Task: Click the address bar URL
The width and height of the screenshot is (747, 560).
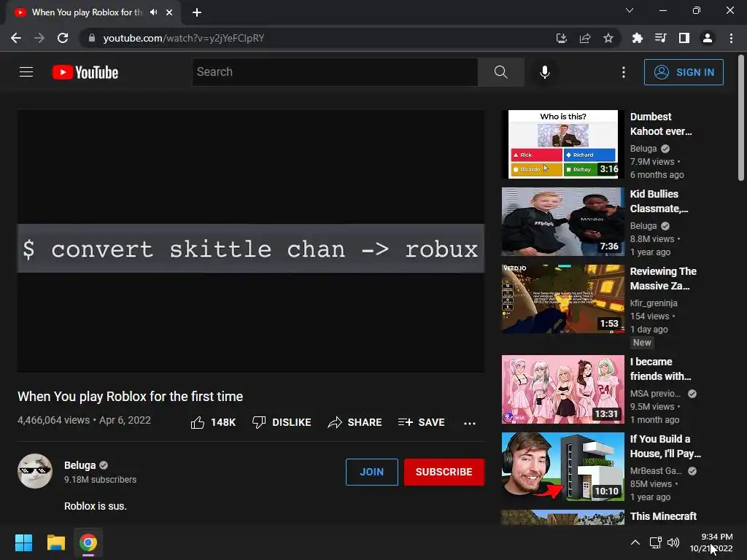Action: [183, 38]
